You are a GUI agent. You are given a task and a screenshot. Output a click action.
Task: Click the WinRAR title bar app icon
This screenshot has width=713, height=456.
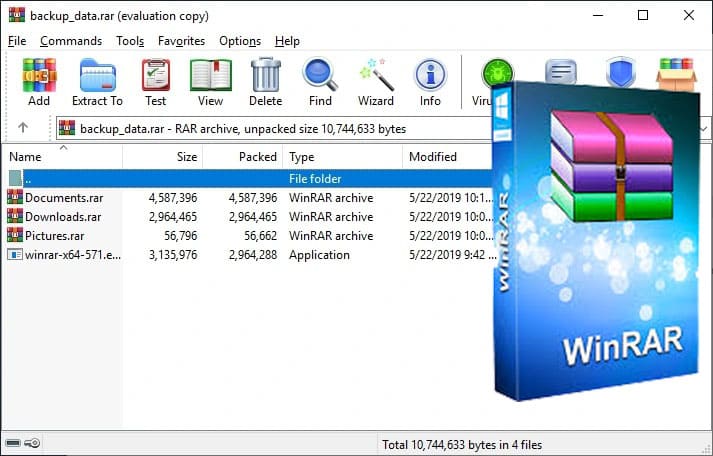coord(16,15)
